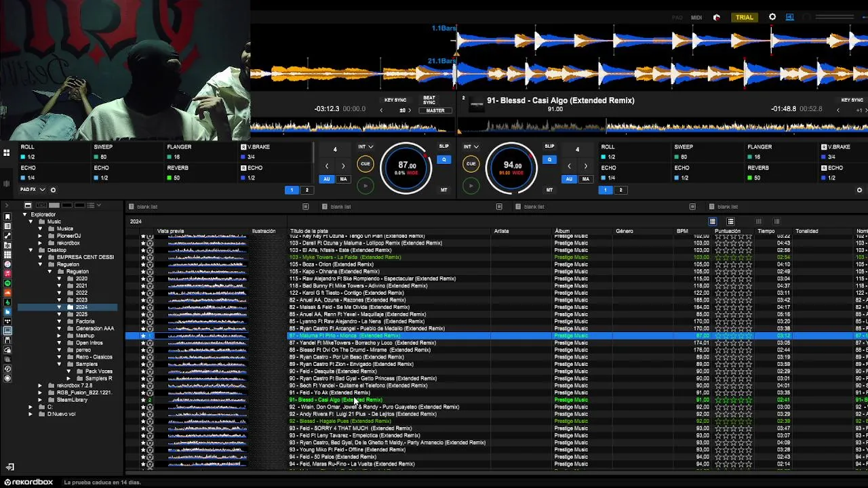Click the recording icon next to MIDI
This screenshot has height=488, width=868.
(x=717, y=18)
